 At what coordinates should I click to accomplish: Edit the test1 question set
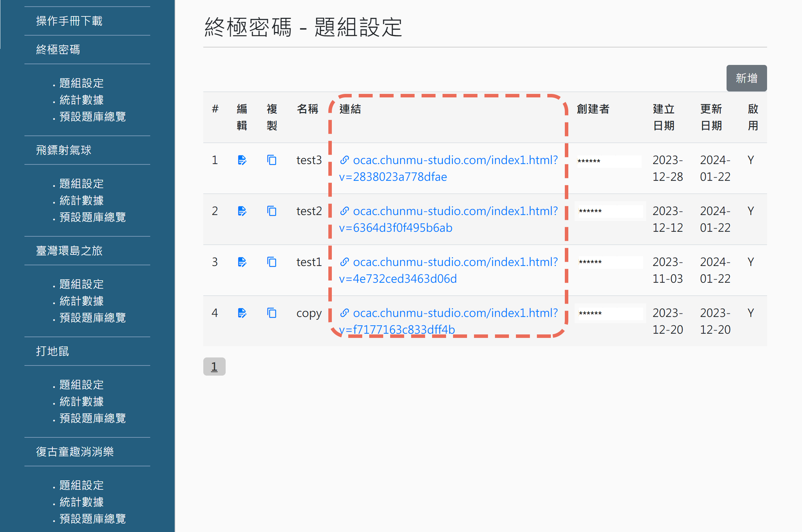242,262
